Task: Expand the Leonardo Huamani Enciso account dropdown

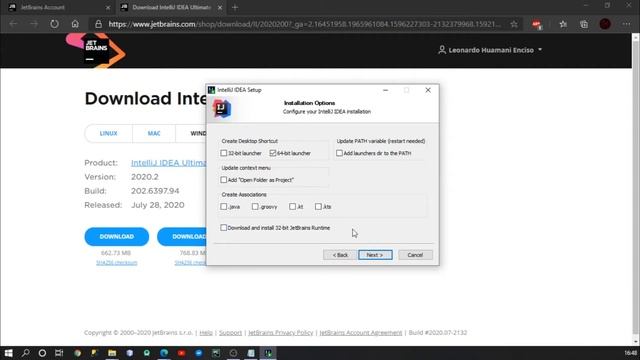Action: coord(540,50)
